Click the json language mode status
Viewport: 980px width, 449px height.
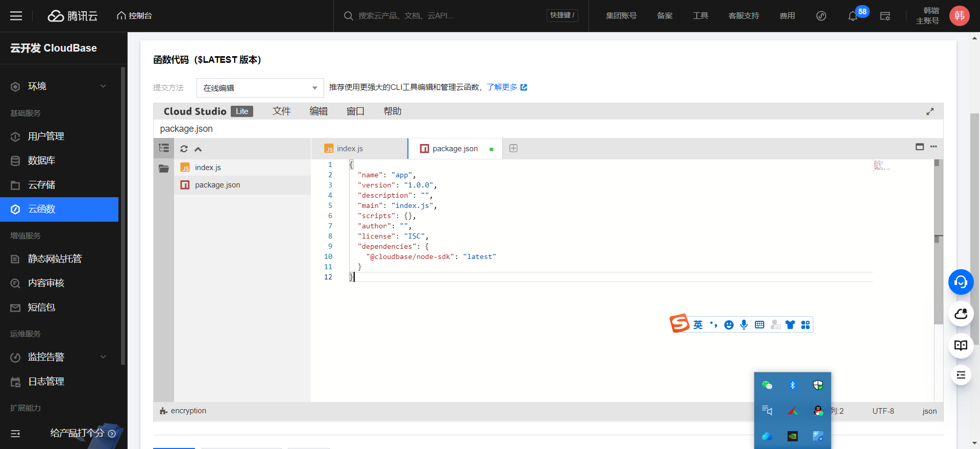click(x=929, y=411)
